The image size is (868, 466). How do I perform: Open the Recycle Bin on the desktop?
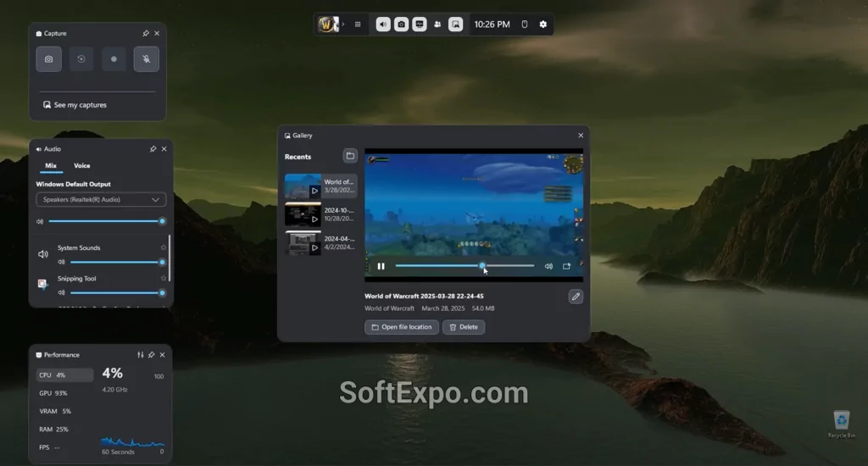click(x=842, y=424)
